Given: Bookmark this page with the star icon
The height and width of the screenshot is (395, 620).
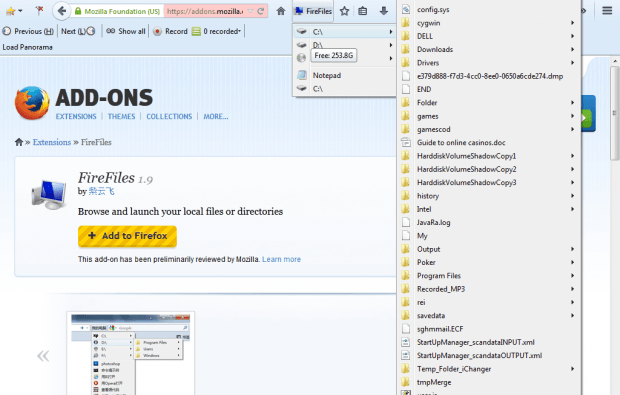Looking at the screenshot, I should coord(344,11).
